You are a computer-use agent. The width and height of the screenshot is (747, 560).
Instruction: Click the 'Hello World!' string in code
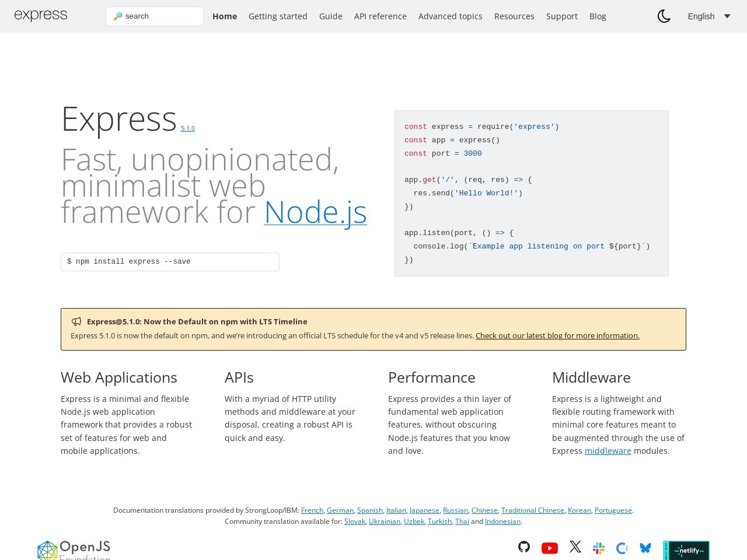tap(486, 193)
